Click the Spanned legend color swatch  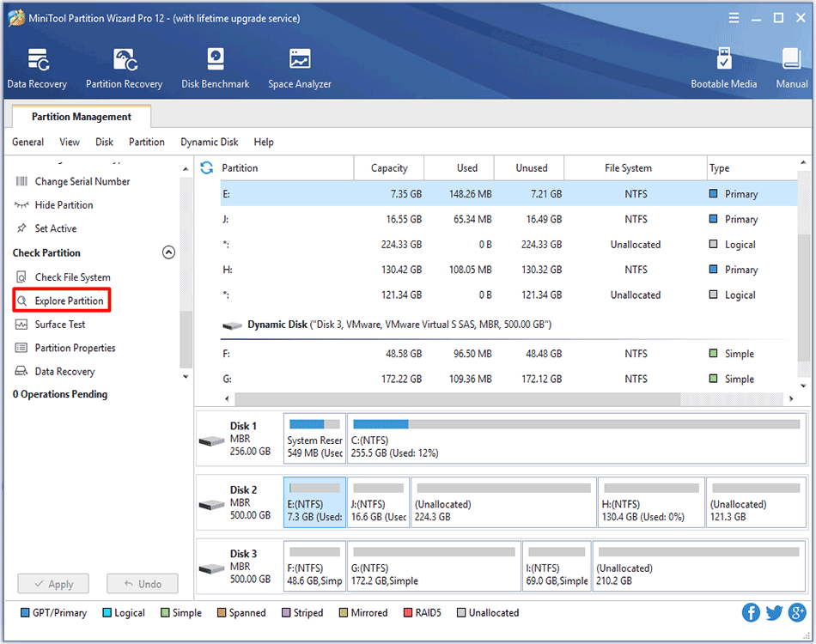[x=222, y=612]
